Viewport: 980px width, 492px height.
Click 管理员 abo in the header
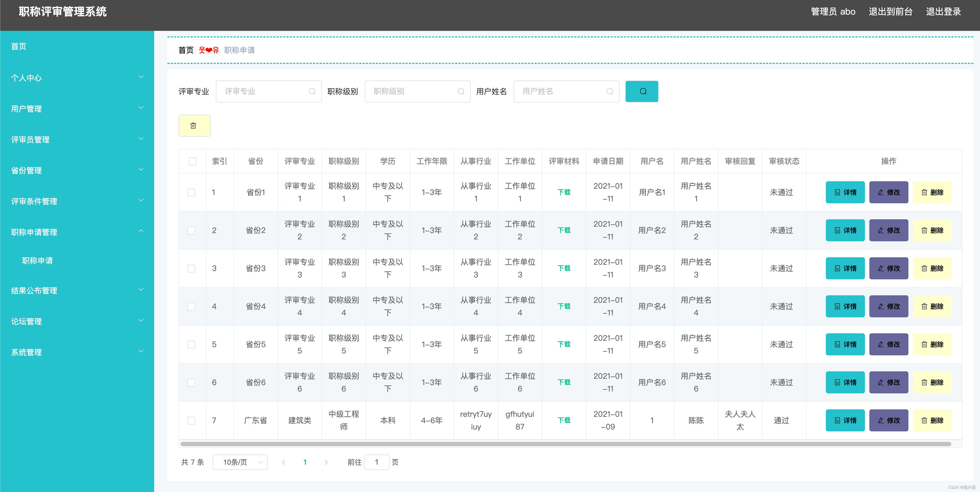point(833,12)
